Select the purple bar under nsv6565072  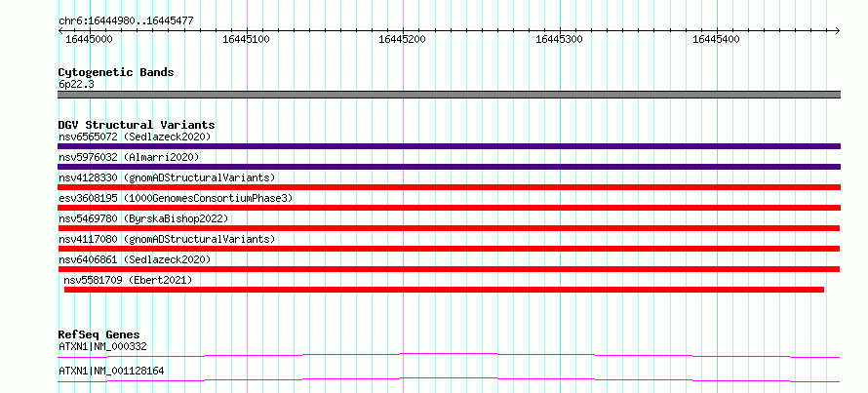tap(449, 146)
